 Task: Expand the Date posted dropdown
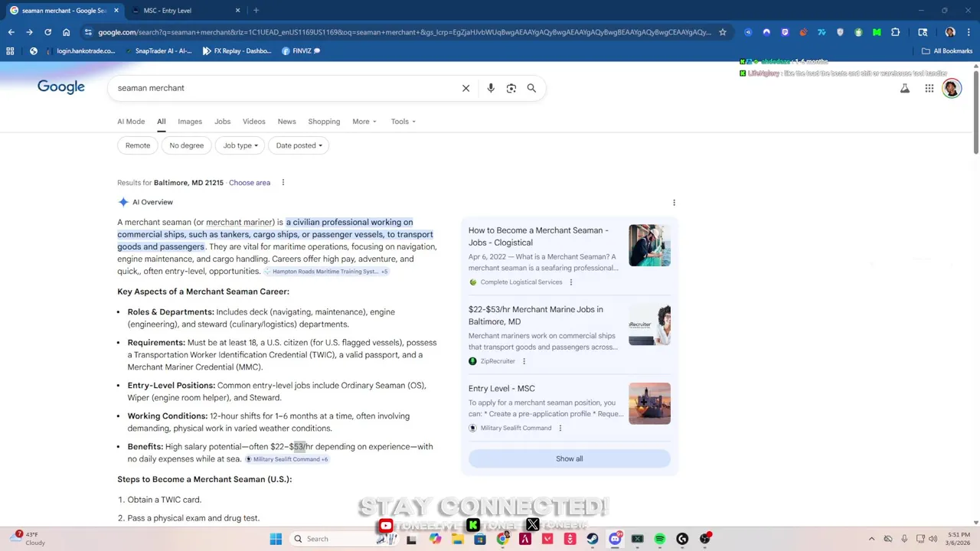point(299,145)
